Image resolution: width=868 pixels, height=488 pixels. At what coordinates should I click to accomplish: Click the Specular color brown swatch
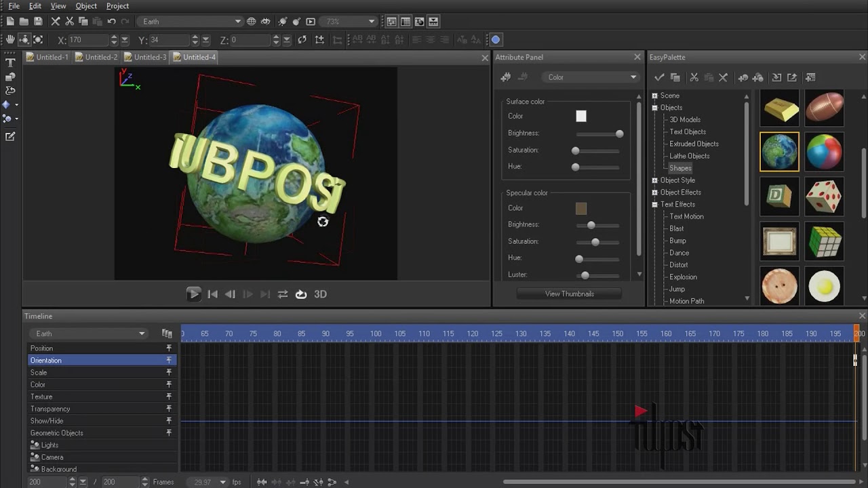(581, 209)
